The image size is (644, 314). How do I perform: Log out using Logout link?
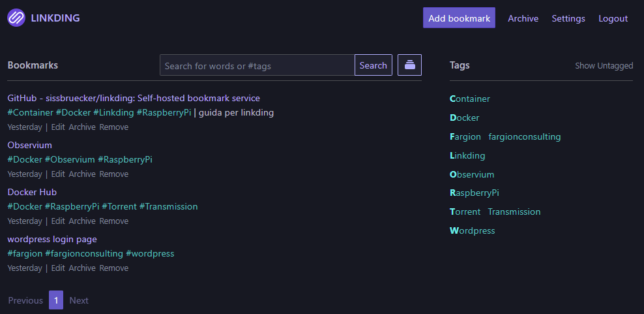[x=613, y=18]
